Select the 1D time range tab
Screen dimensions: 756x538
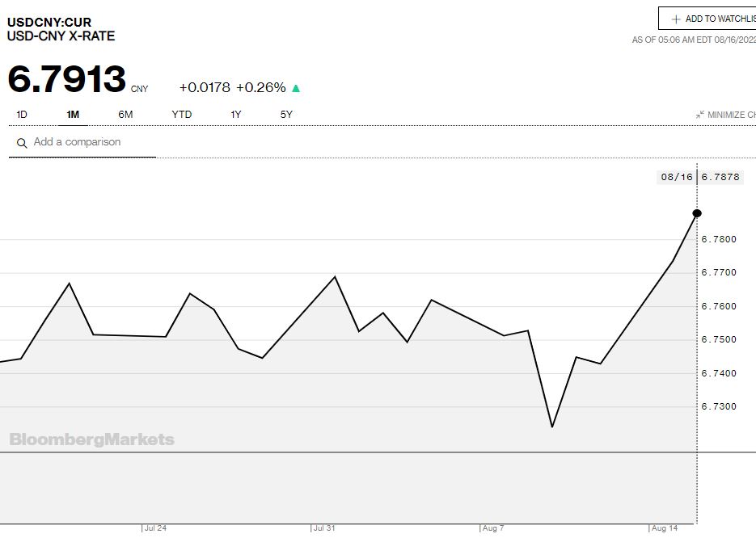pyautogui.click(x=22, y=115)
